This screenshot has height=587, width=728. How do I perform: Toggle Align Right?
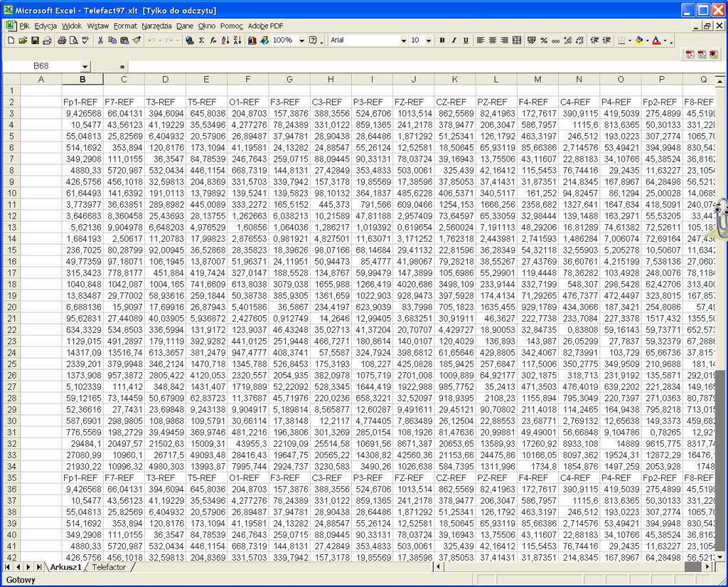(505, 41)
